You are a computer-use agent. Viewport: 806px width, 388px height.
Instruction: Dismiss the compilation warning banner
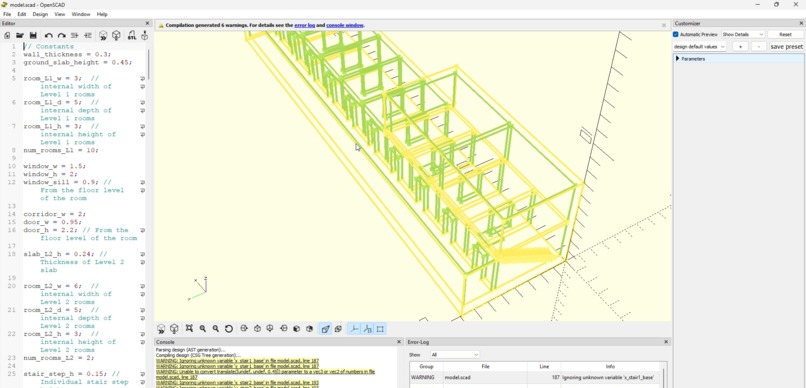point(664,25)
